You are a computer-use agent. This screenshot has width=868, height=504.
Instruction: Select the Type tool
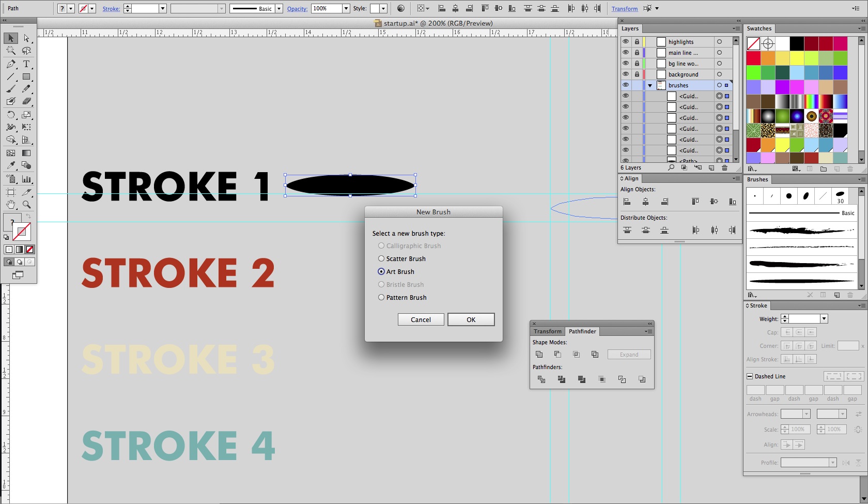click(26, 64)
